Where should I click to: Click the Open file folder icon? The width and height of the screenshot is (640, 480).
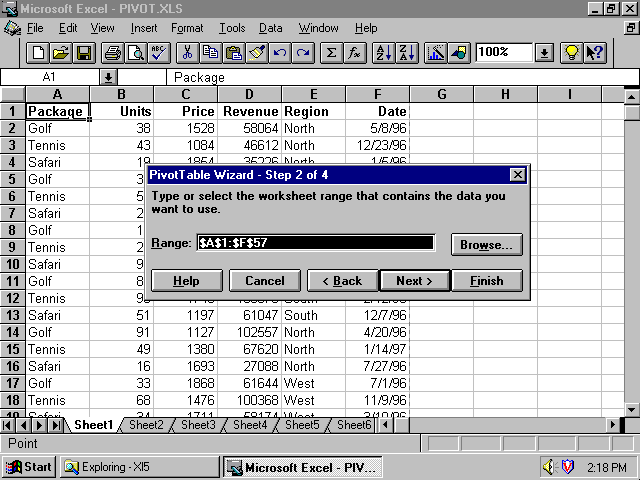coord(61,53)
